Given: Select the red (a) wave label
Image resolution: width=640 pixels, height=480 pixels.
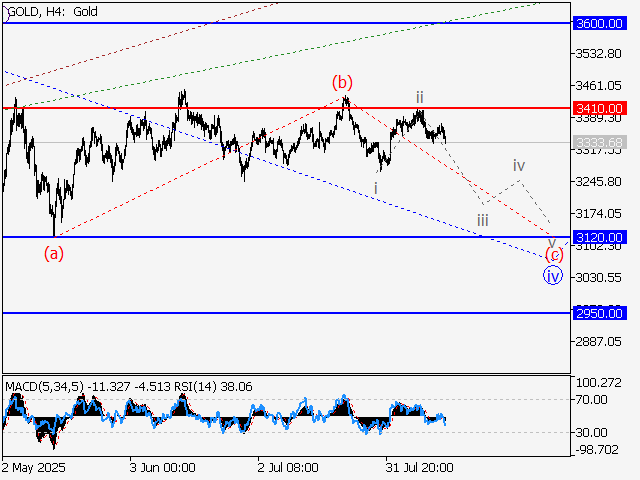Looking at the screenshot, I should point(54,253).
